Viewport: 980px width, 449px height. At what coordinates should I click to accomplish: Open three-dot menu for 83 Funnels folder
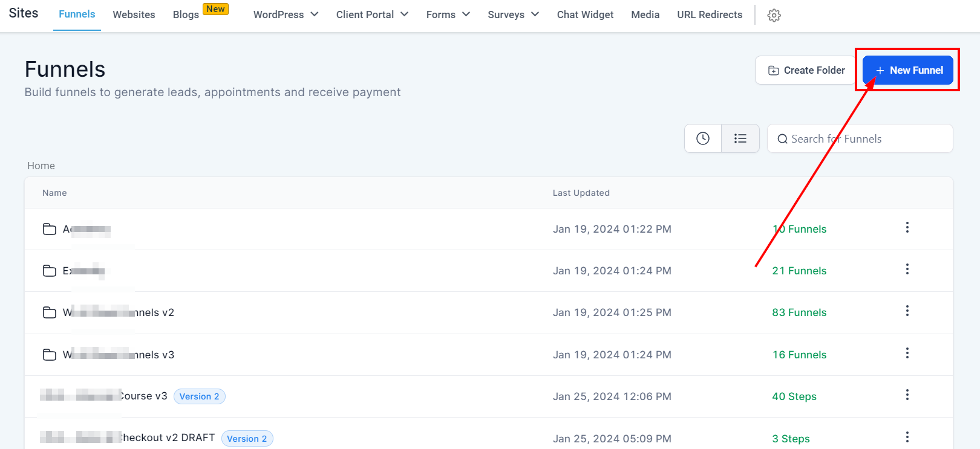click(907, 311)
